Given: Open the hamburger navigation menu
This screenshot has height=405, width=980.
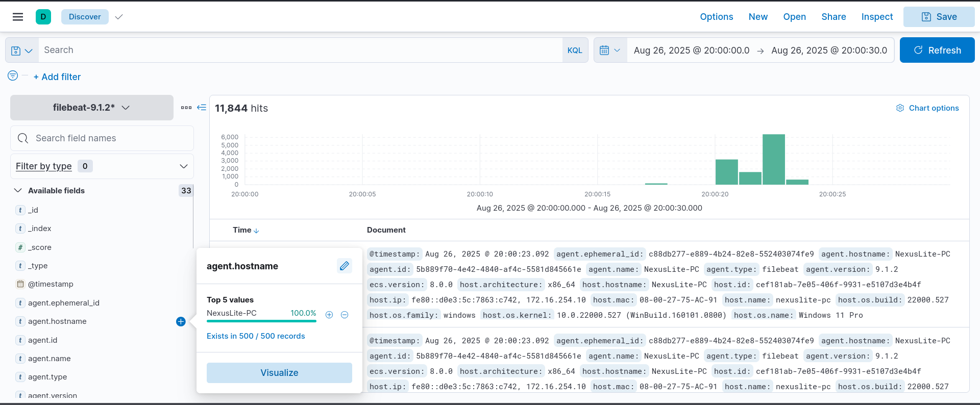Looking at the screenshot, I should (18, 17).
